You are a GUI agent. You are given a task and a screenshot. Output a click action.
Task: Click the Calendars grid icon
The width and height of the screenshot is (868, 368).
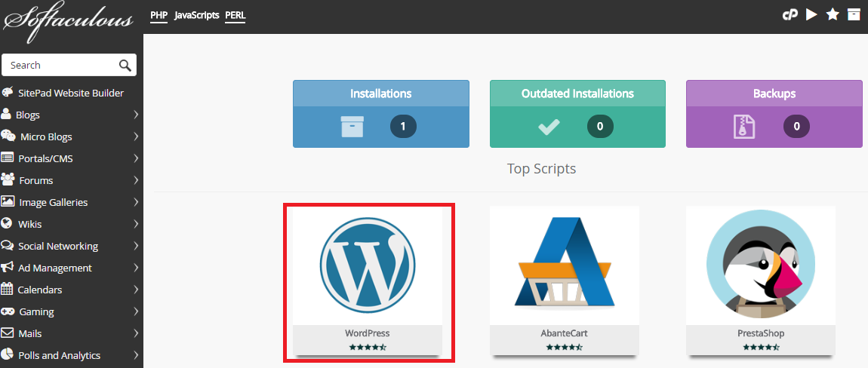point(7,289)
